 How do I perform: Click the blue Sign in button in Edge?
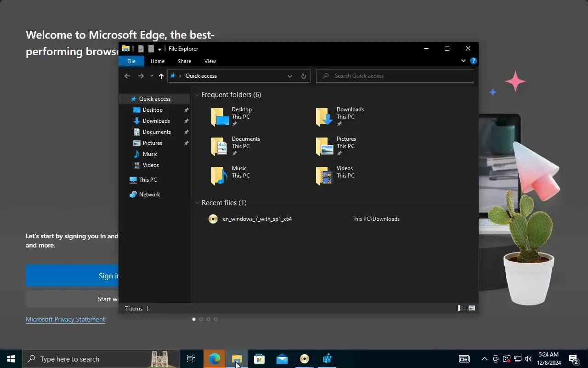tap(72, 276)
